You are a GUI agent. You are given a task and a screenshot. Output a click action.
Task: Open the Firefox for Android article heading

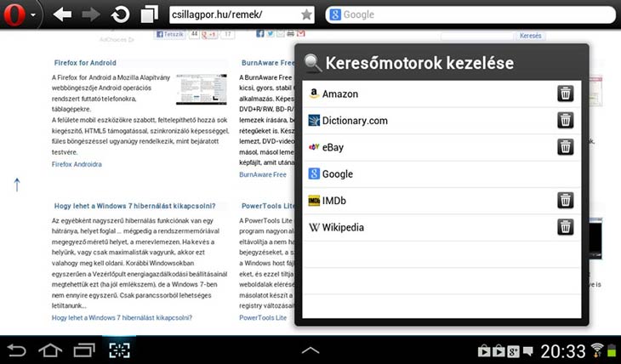85,63
